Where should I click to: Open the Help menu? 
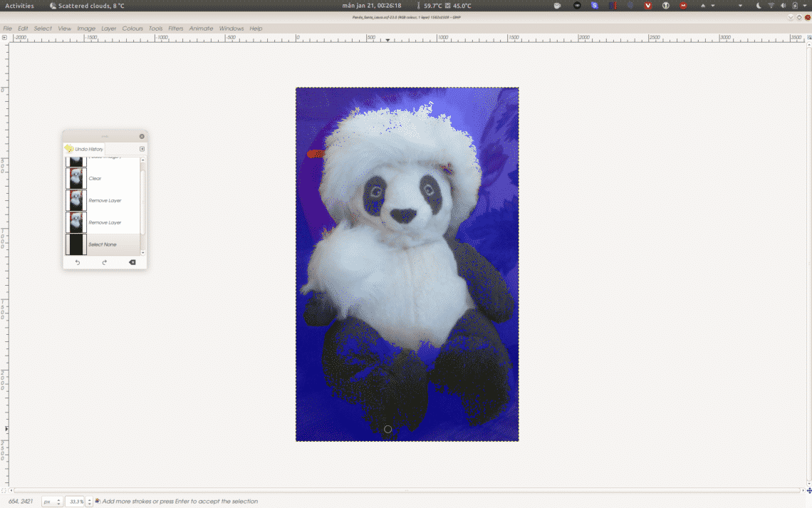[256, 28]
